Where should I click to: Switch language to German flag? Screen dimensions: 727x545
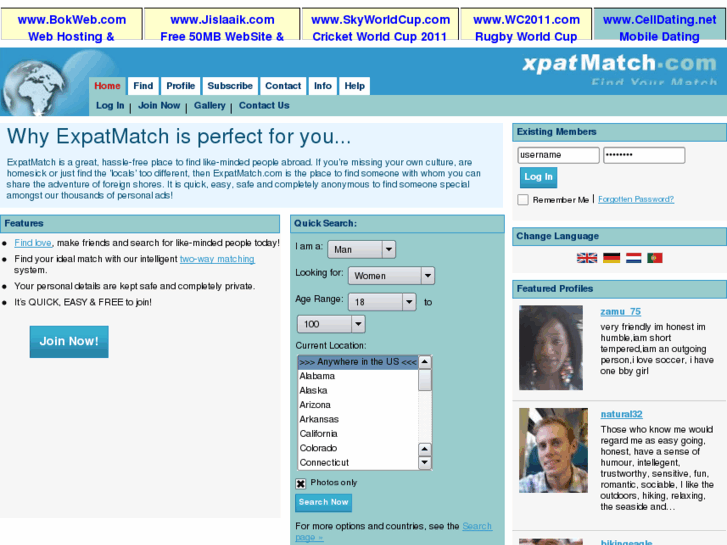612,258
